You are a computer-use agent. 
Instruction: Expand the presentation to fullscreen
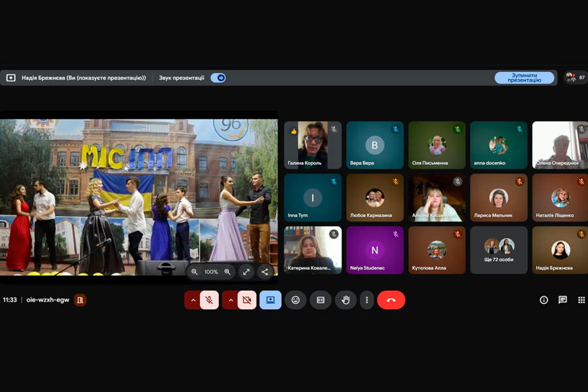point(246,272)
